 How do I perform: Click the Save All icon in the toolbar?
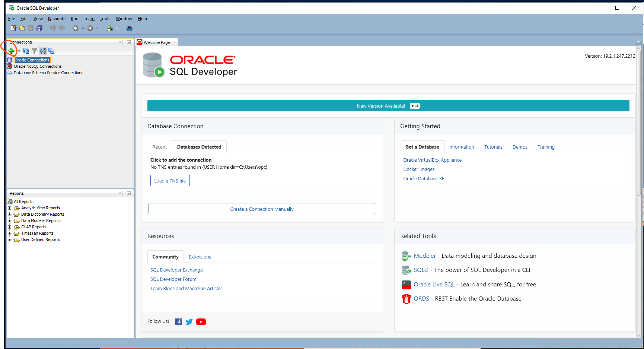pyautogui.click(x=39, y=28)
